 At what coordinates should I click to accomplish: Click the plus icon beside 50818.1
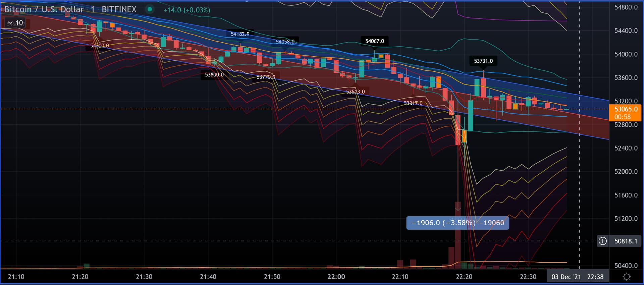coord(603,241)
